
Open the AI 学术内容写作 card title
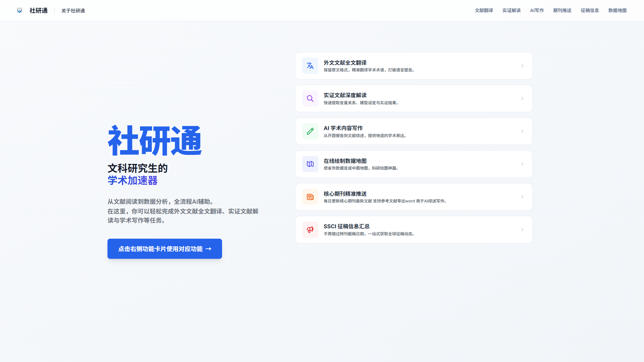(x=343, y=128)
